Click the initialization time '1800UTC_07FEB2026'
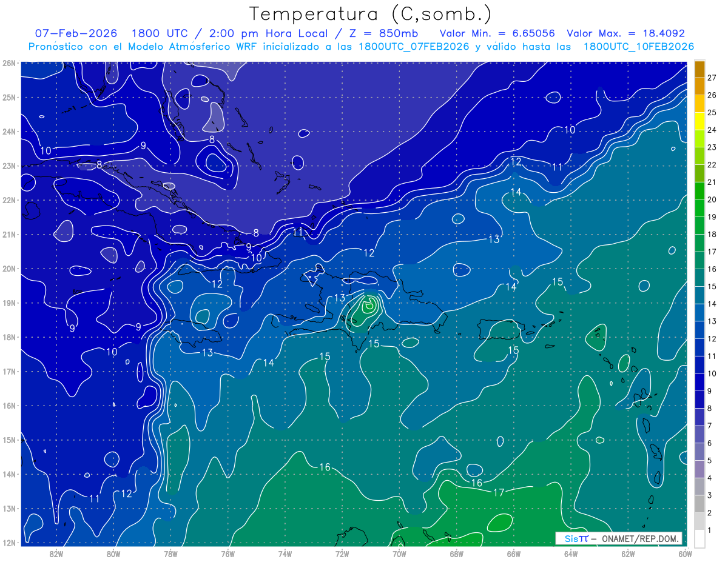 click(414, 47)
